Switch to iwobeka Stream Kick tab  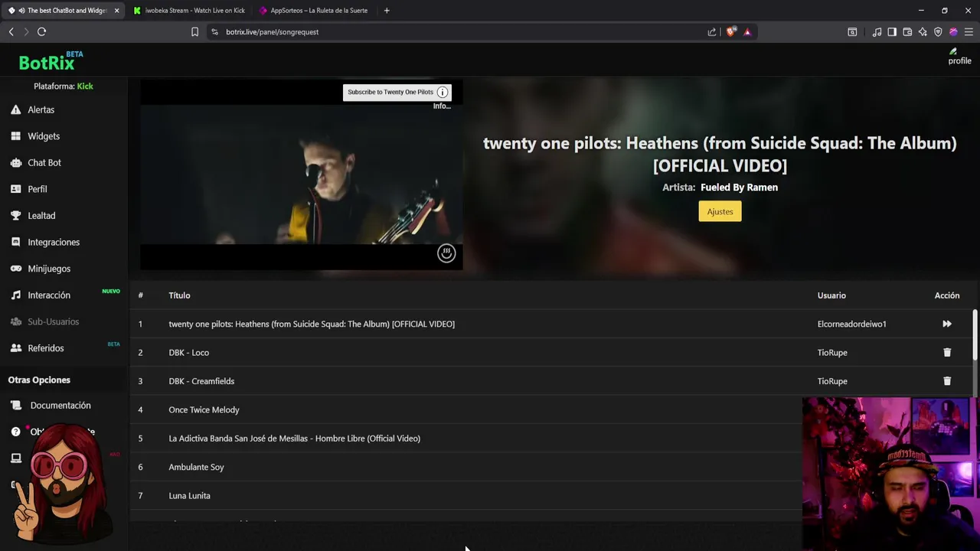pos(188,11)
